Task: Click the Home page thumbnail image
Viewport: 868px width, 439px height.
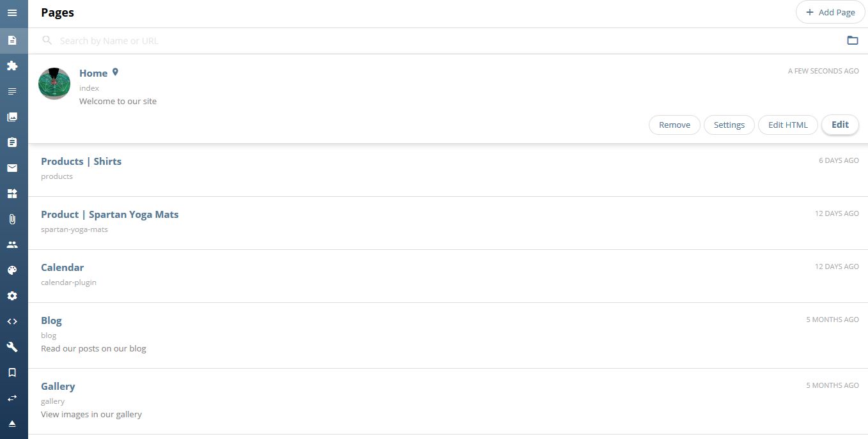Action: (x=54, y=84)
